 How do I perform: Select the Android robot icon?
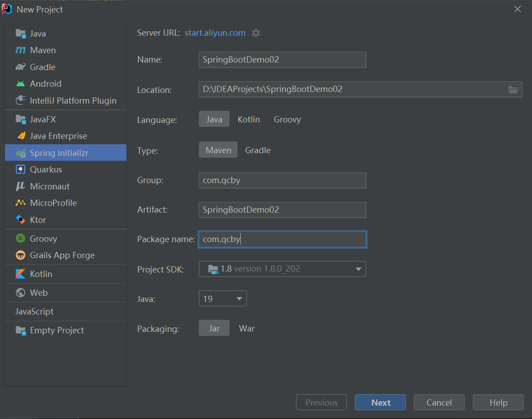point(21,84)
